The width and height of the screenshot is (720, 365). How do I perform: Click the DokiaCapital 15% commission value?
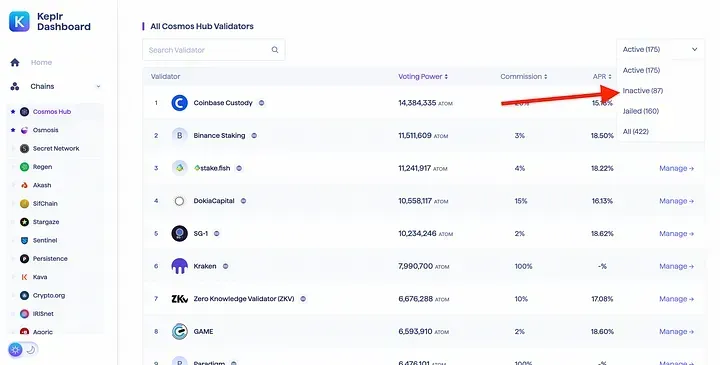click(521, 201)
